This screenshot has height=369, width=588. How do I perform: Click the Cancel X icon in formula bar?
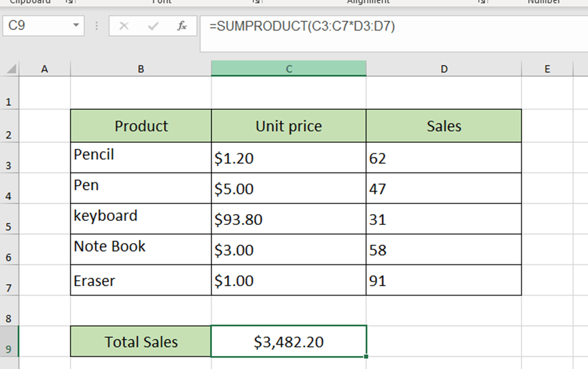click(x=124, y=26)
